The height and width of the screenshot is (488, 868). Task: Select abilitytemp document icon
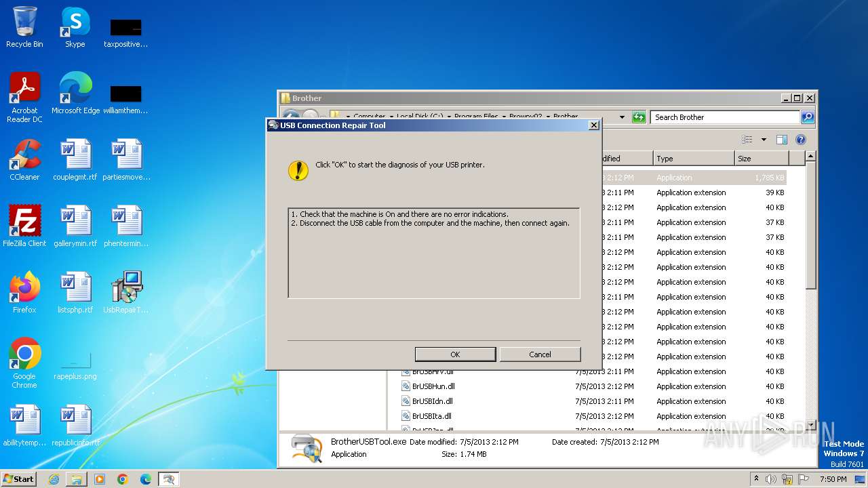pyautogui.click(x=24, y=426)
